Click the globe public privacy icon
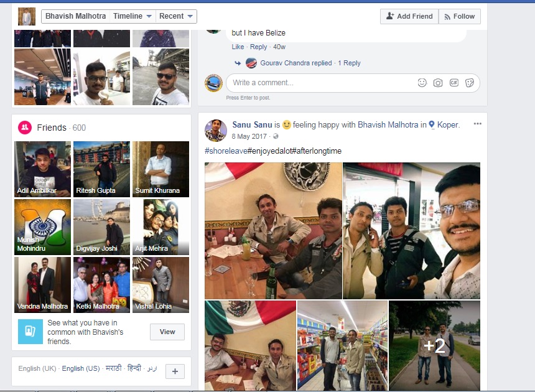535x392 pixels. click(x=276, y=136)
